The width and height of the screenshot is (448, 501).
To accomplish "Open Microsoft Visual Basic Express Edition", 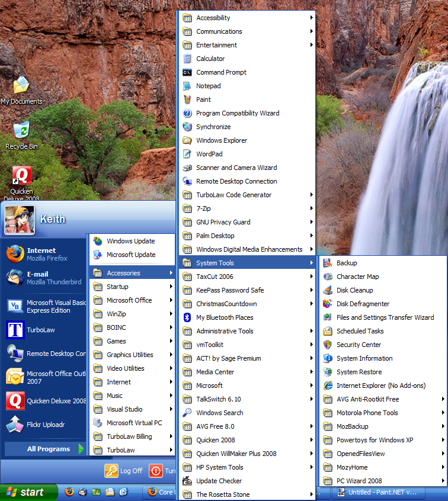I will tap(44, 306).
